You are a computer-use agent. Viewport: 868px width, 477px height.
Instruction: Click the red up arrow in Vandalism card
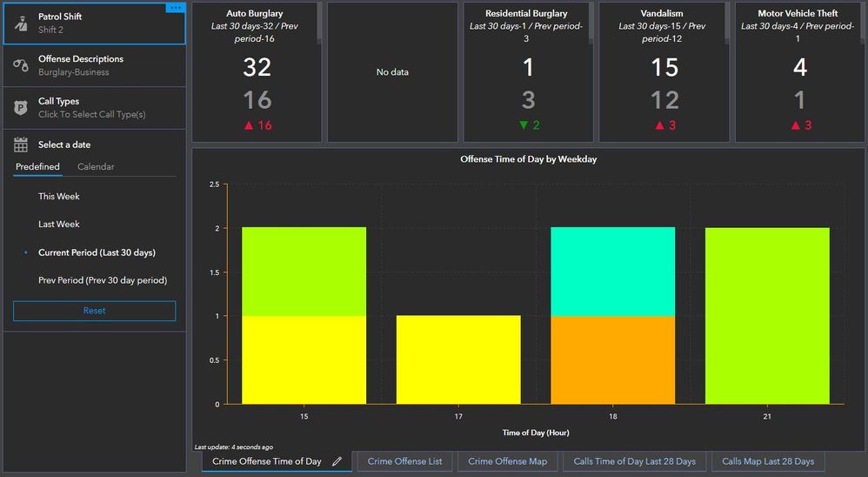coord(659,125)
